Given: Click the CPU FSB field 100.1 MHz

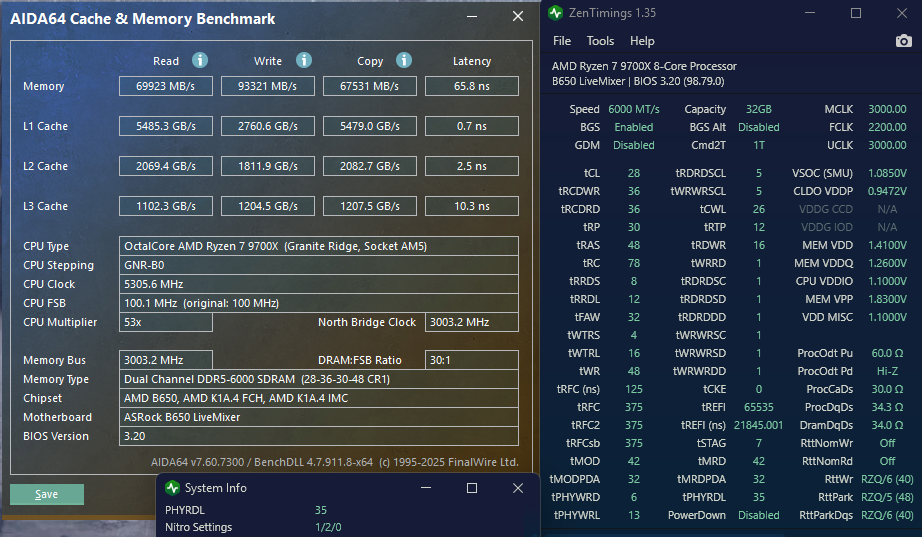Looking at the screenshot, I should tap(319, 303).
